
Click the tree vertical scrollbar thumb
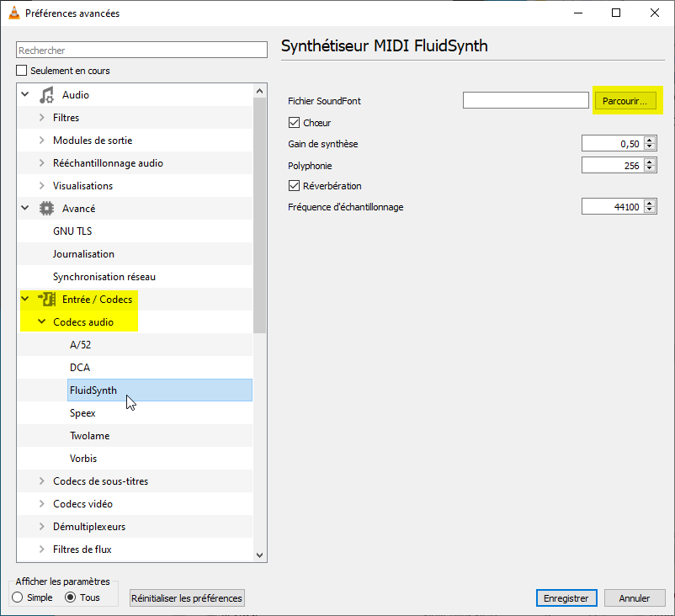tap(259, 215)
